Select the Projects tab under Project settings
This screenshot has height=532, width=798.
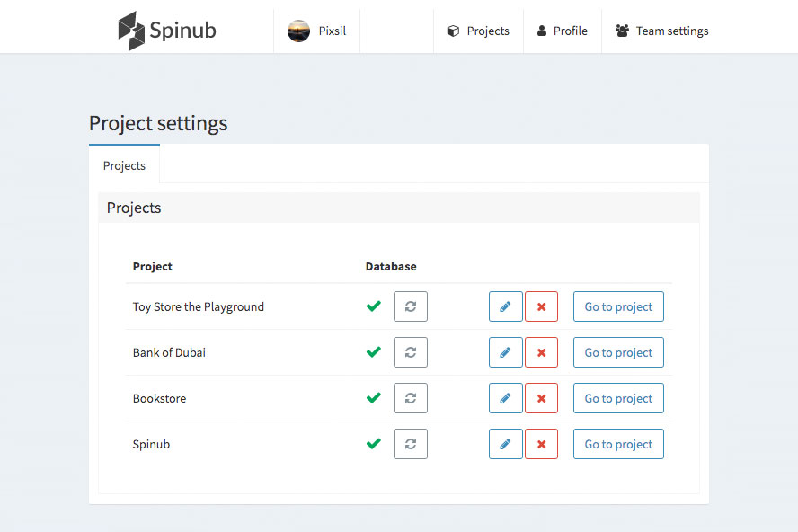tap(124, 165)
